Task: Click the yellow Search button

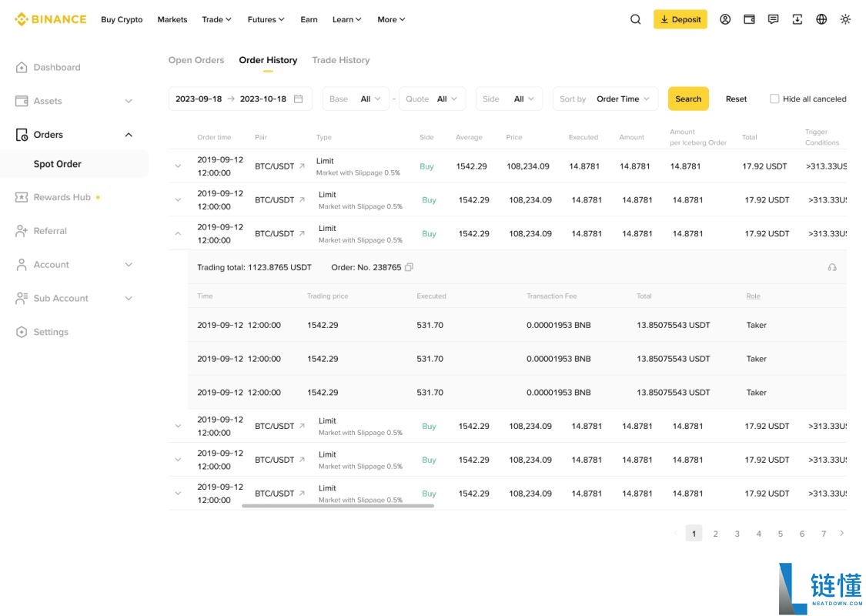Action: [x=688, y=99]
